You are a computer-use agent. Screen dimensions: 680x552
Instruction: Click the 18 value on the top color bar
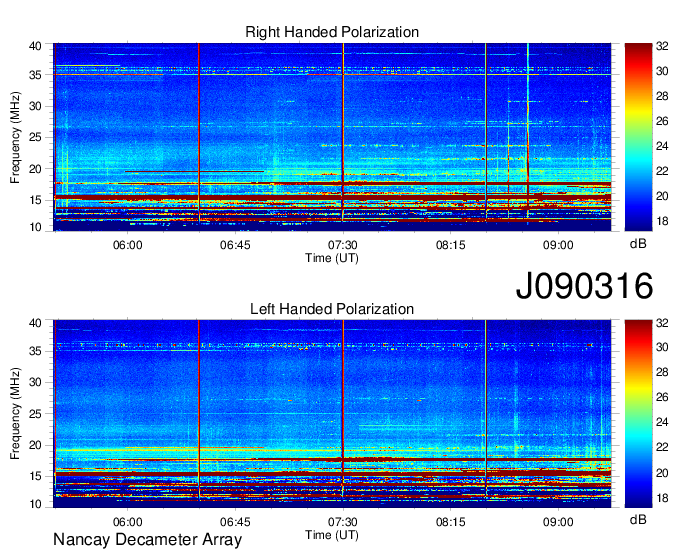[x=662, y=221]
